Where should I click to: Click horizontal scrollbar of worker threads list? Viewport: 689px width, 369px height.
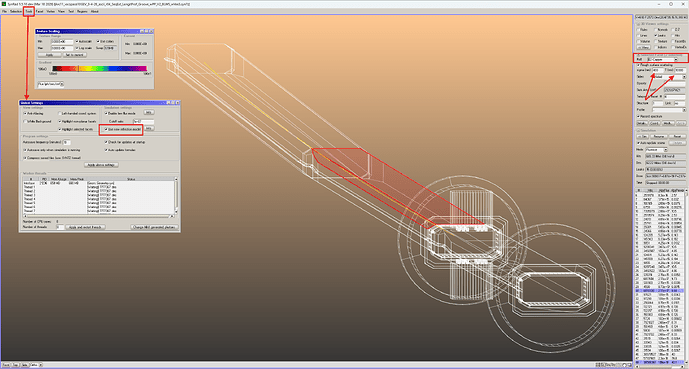pyautogui.click(x=97, y=216)
